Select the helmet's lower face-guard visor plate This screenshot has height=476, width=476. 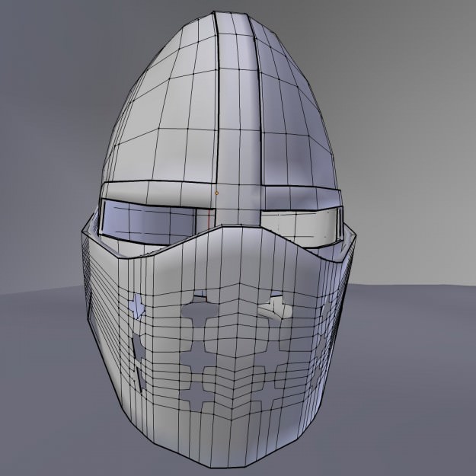pos(219,346)
